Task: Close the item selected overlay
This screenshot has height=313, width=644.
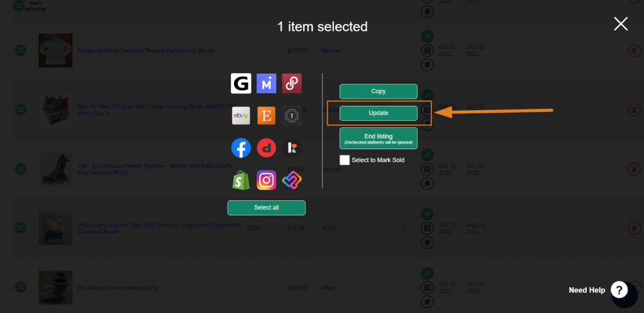Action: pos(621,24)
